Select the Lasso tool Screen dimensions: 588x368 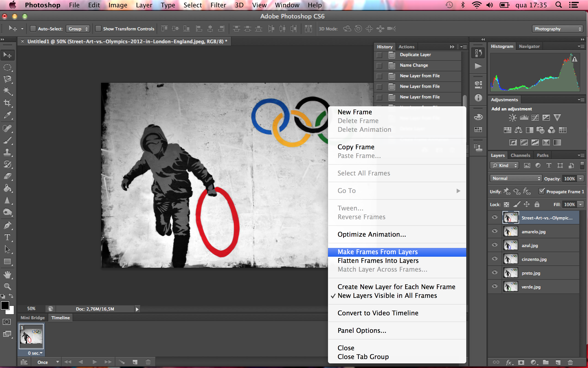[x=7, y=79]
